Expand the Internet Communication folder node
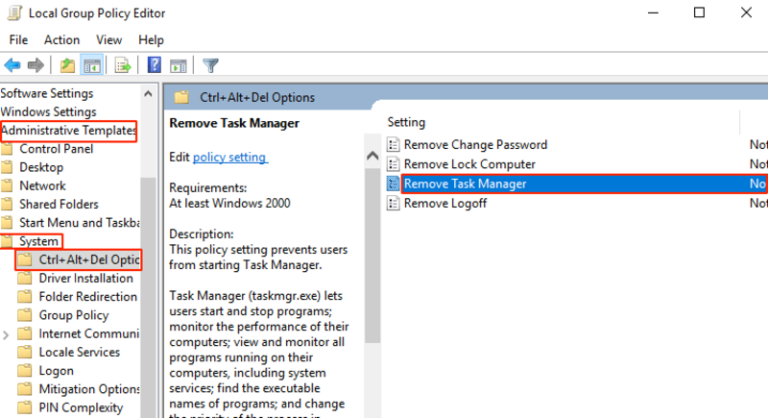The image size is (768, 418). (9, 334)
